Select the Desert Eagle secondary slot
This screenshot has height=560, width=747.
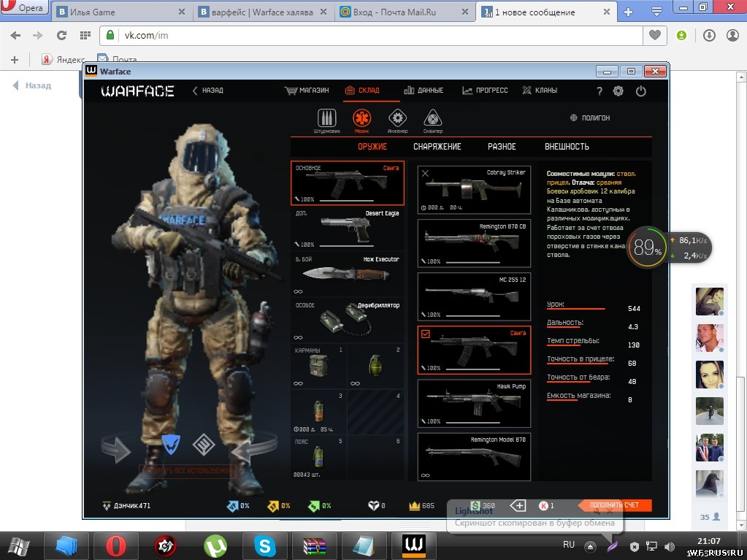[348, 229]
